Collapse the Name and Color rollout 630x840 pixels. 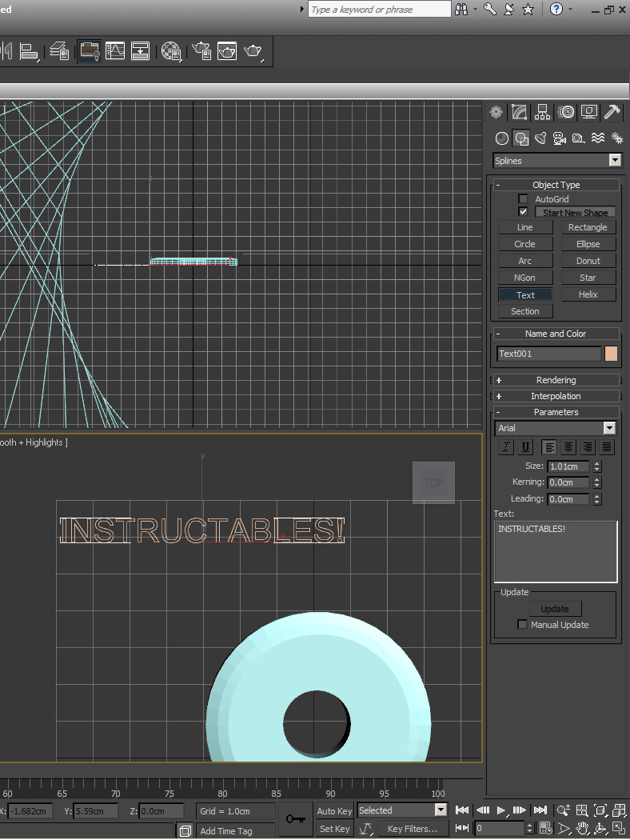[x=556, y=334]
